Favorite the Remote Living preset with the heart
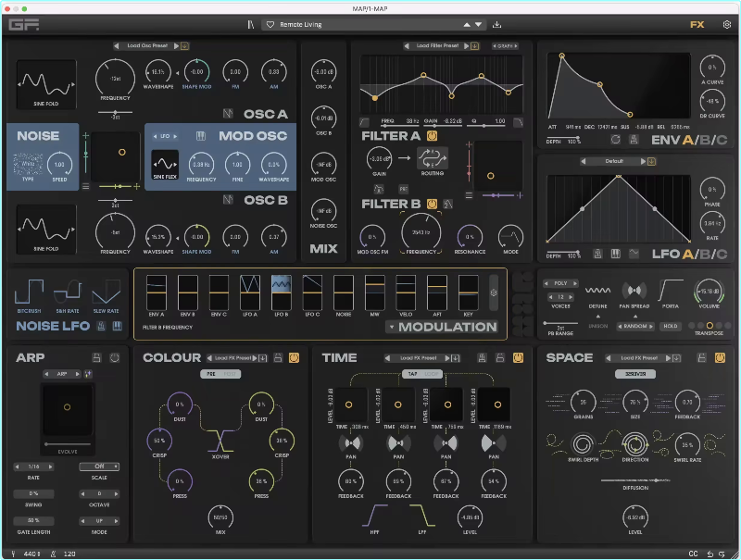Image resolution: width=741 pixels, height=560 pixels. point(270,25)
